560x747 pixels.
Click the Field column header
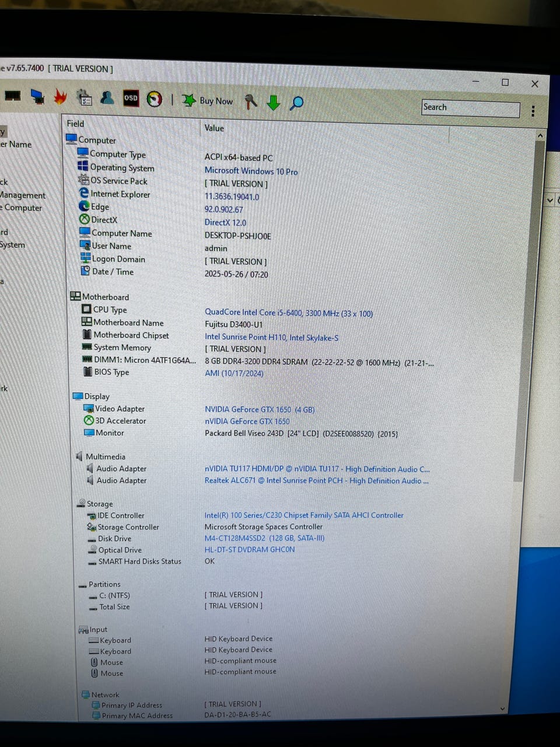[75, 124]
